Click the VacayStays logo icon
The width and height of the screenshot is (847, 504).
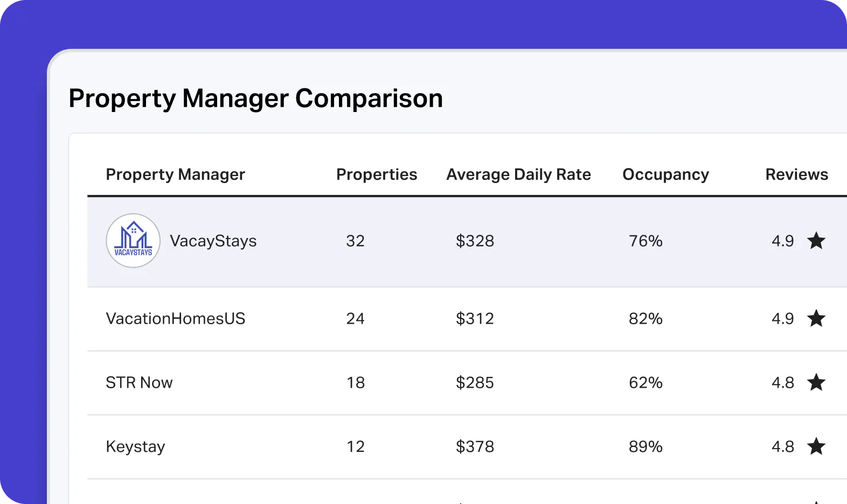[133, 241]
